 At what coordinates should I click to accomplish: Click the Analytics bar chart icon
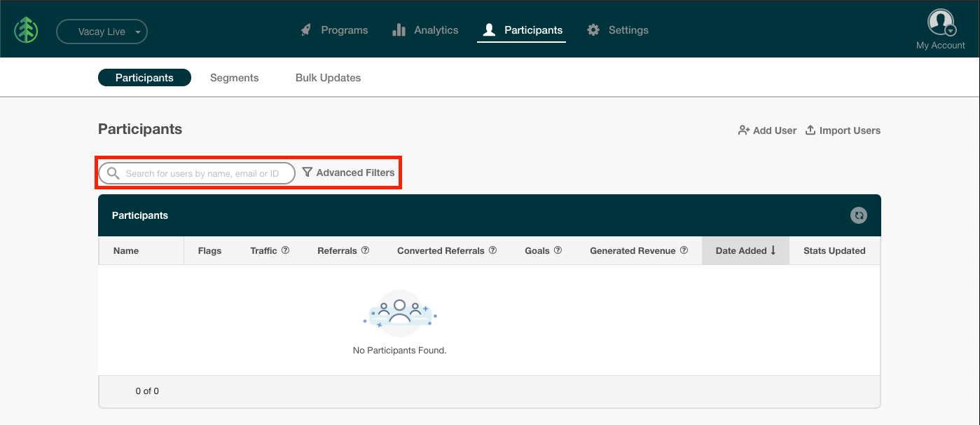[x=399, y=30]
